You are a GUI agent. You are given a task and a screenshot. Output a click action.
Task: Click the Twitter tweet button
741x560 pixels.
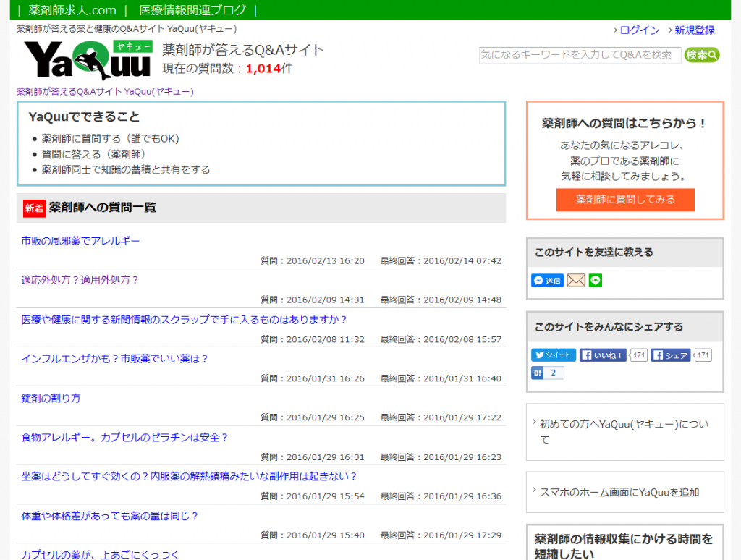coord(554,355)
